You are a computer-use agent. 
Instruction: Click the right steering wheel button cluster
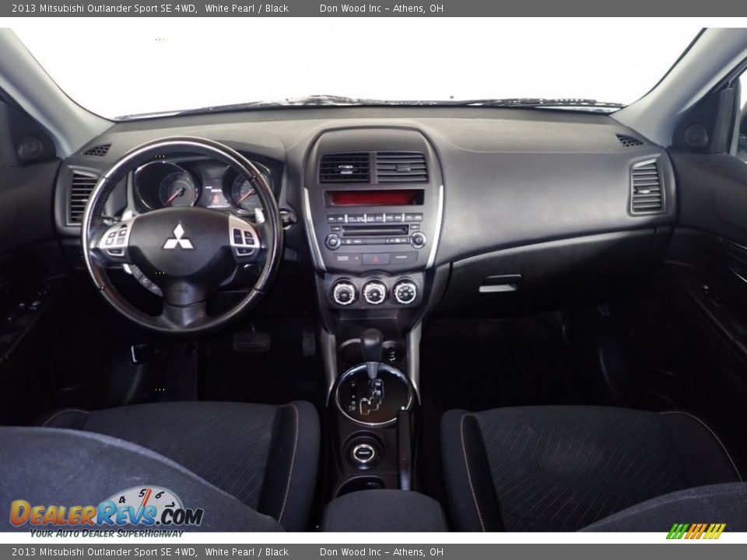point(244,236)
